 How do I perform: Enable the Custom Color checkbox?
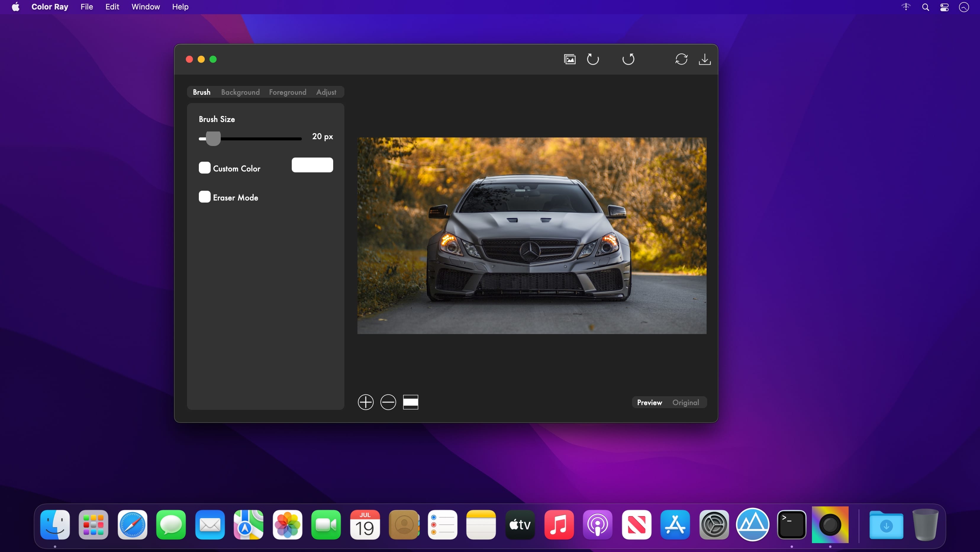[205, 168]
